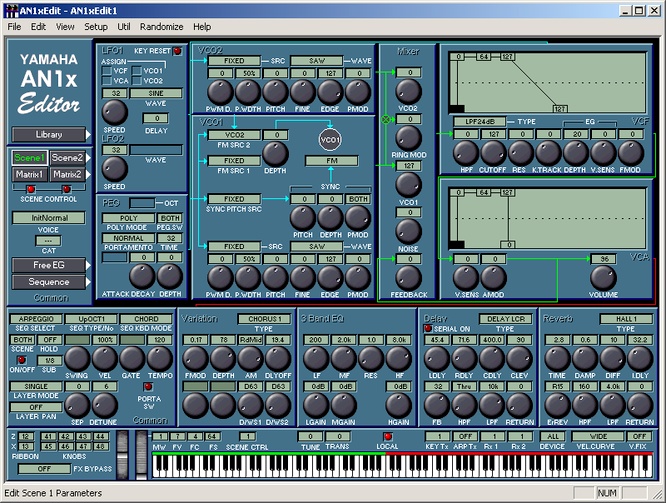
Task: Click the Mixer FEEDBACK knob
Action: click(x=409, y=278)
